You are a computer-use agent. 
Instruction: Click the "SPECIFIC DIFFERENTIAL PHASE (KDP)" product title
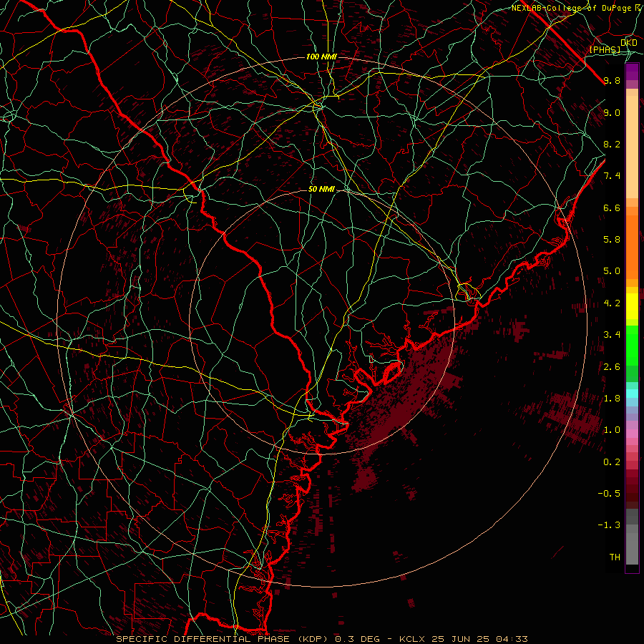click(223, 639)
